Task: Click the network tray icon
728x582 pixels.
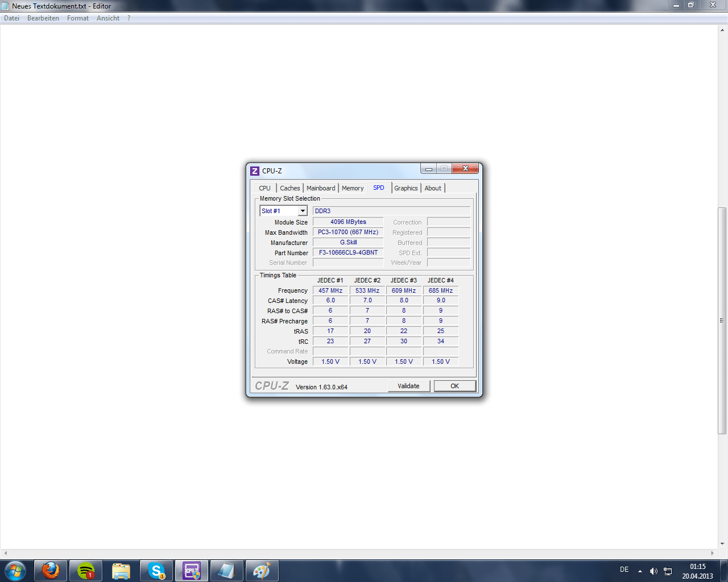Action: (x=668, y=571)
